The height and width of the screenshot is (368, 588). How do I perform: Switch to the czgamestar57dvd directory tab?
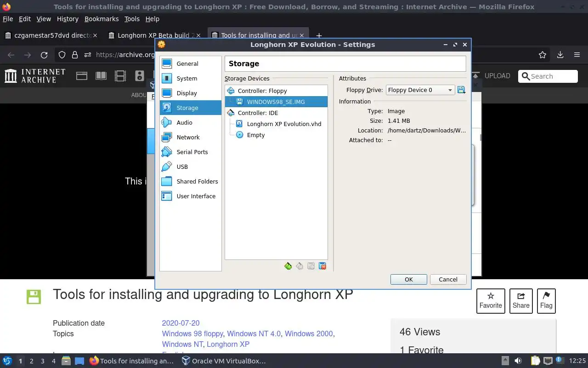click(51, 35)
